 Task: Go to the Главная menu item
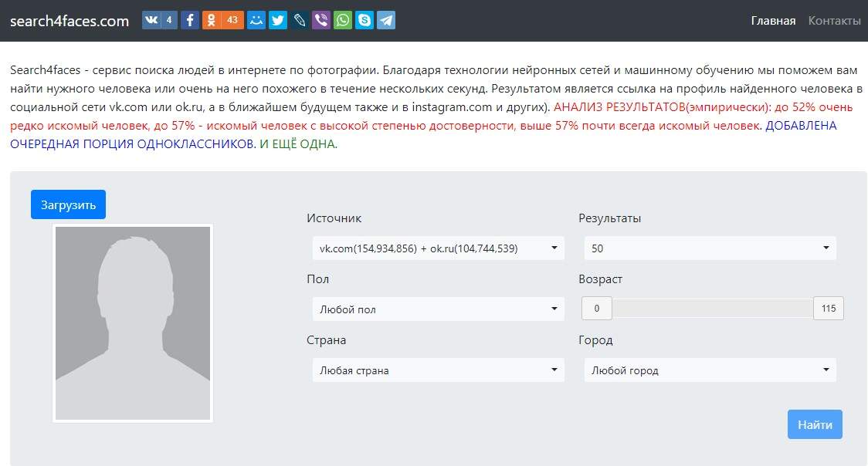pyautogui.click(x=773, y=21)
